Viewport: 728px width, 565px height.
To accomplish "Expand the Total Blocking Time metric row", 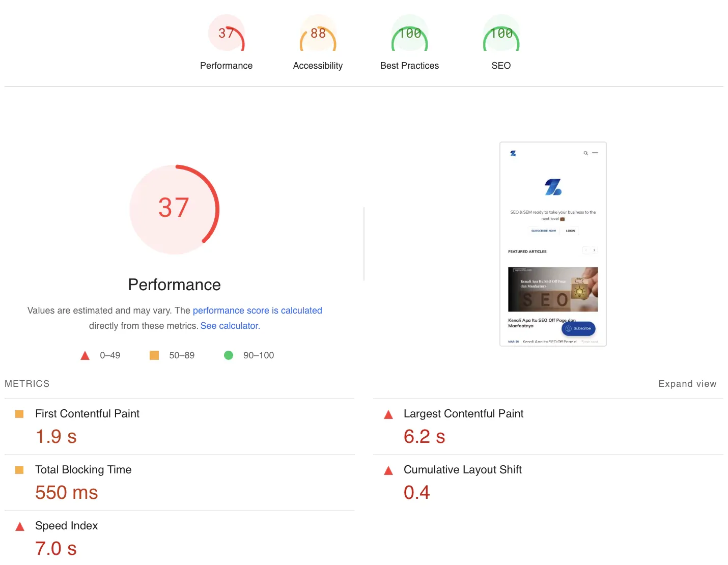I will (83, 470).
